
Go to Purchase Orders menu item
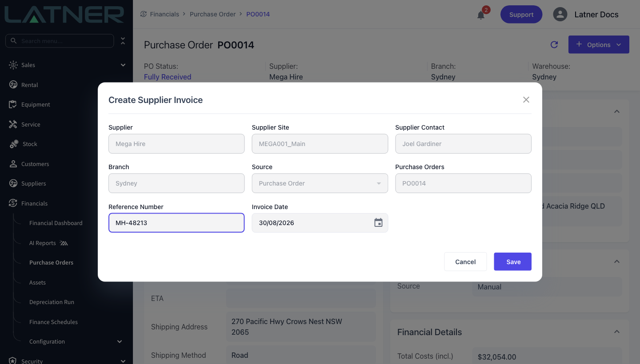pyautogui.click(x=51, y=263)
